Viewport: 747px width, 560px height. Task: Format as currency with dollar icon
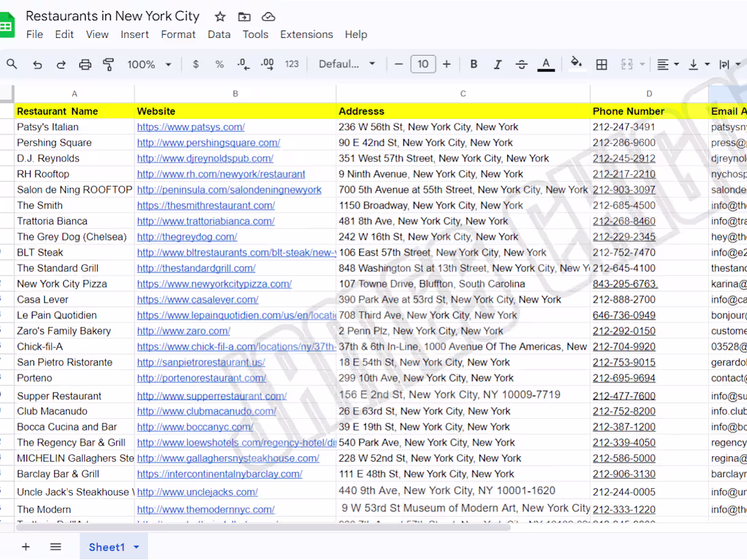(196, 64)
